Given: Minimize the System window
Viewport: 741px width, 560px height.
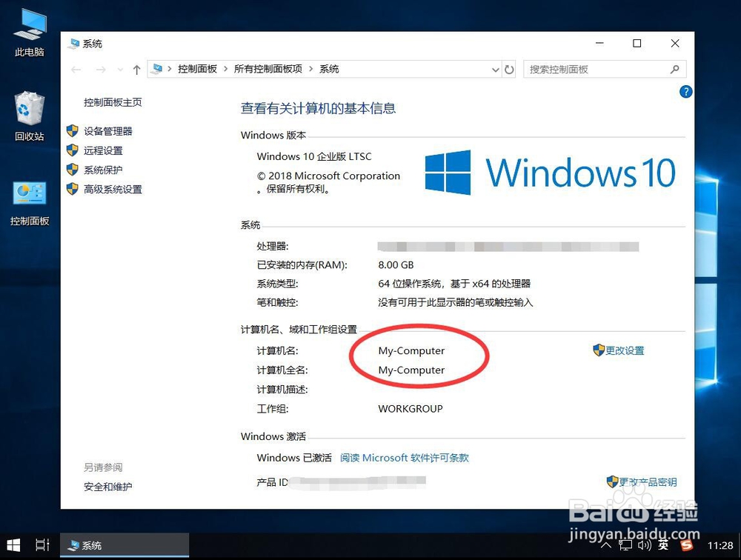Looking at the screenshot, I should pyautogui.click(x=599, y=44).
